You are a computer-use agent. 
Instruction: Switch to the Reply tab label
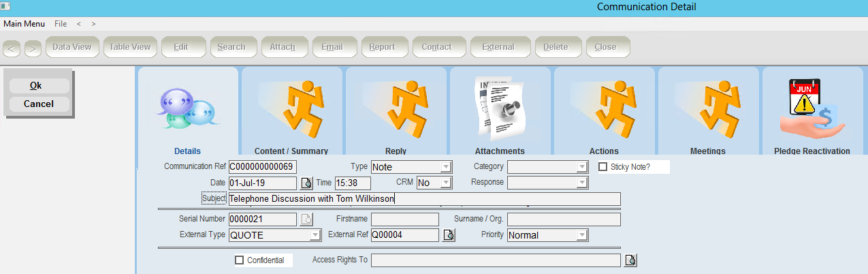tap(396, 151)
